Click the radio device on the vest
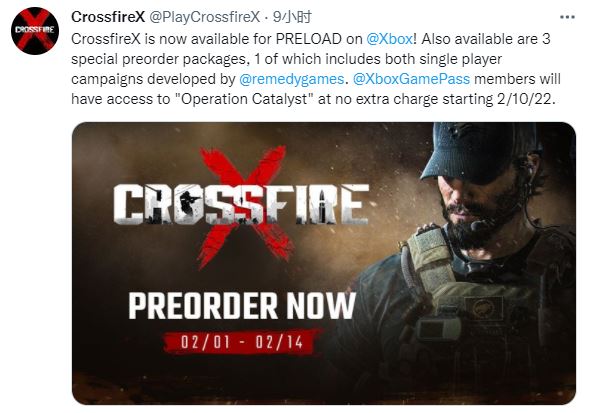Viewport: 591px width, 413px height. (x=438, y=329)
